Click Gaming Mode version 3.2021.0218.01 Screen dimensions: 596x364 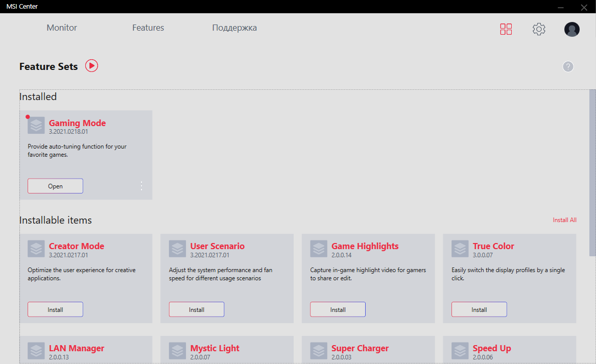68,132
